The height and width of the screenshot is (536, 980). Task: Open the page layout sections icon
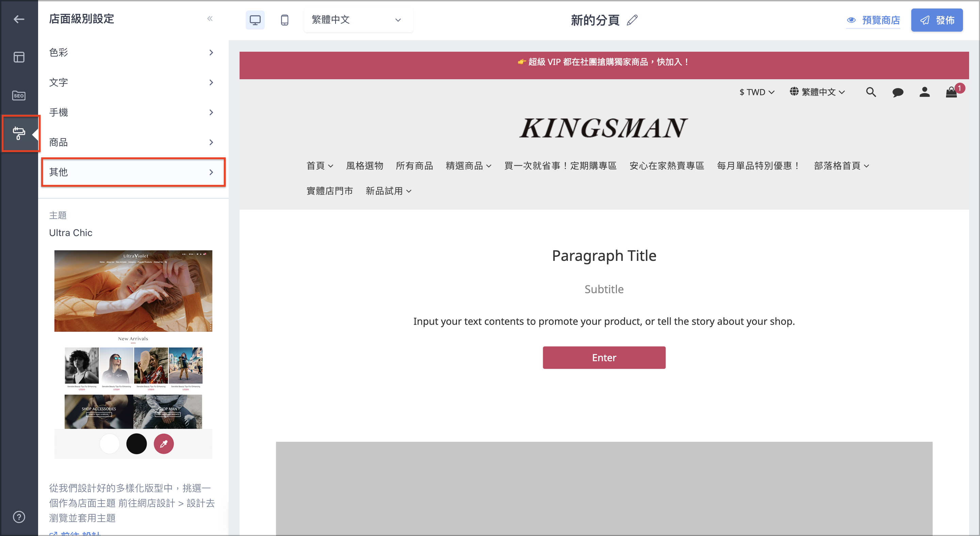click(x=19, y=57)
